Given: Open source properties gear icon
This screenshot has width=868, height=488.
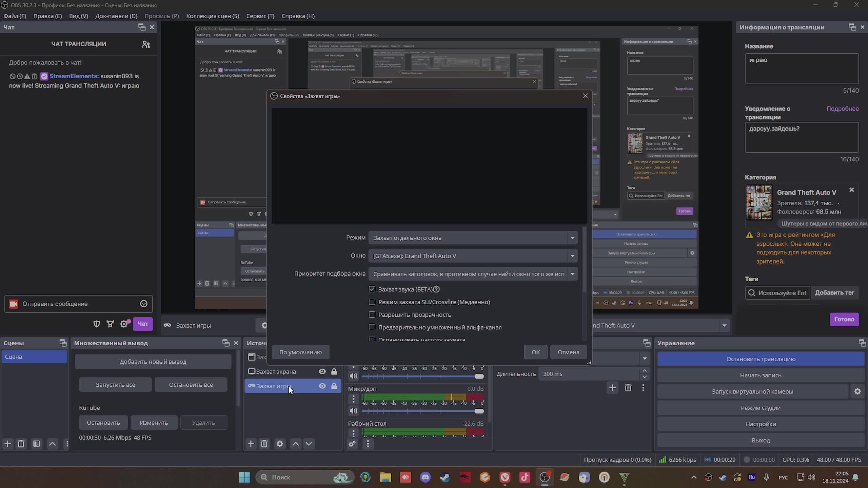Looking at the screenshot, I should click(x=280, y=444).
